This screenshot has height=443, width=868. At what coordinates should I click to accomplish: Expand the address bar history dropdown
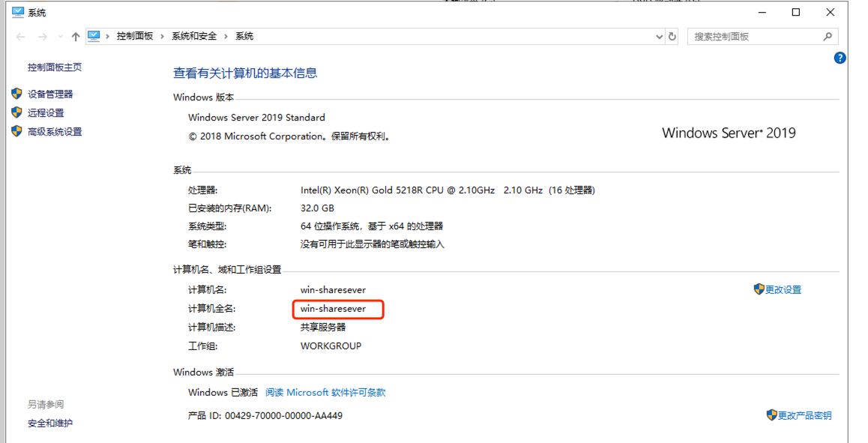[659, 37]
